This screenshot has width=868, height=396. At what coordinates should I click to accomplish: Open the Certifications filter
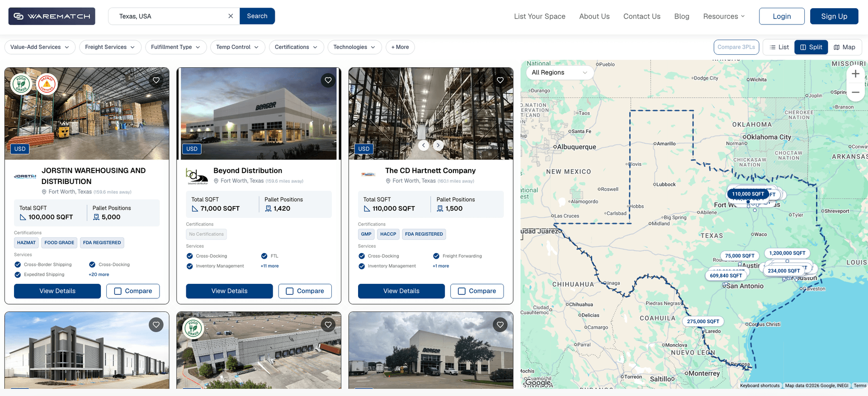point(297,47)
